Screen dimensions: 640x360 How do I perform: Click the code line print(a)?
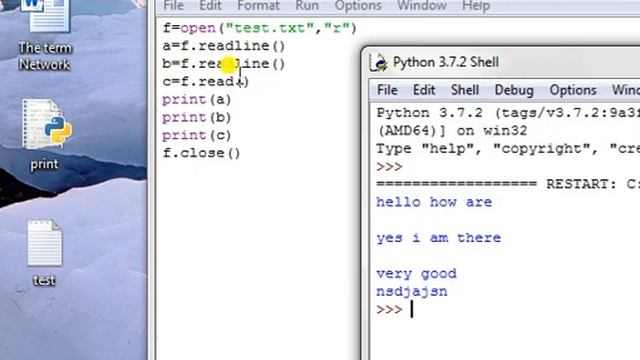pyautogui.click(x=197, y=100)
